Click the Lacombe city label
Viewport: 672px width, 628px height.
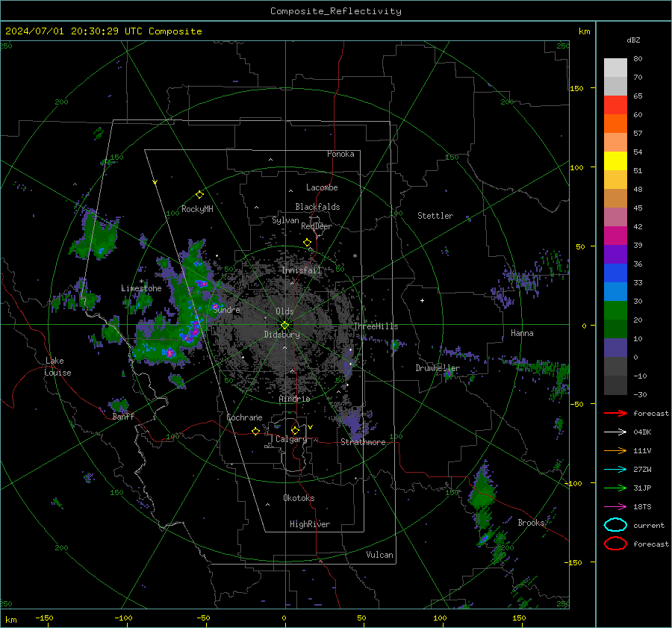coord(322,187)
